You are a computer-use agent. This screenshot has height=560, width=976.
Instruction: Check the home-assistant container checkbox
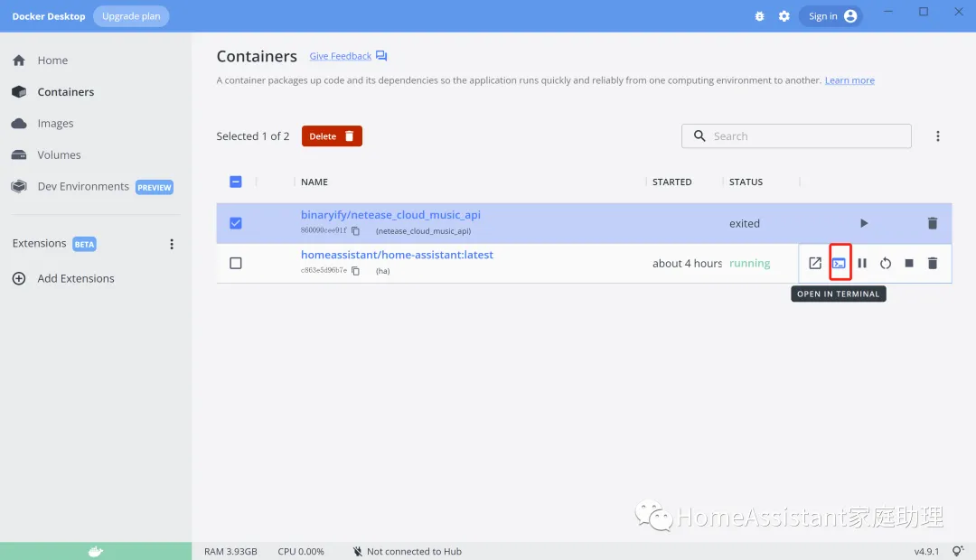click(236, 263)
